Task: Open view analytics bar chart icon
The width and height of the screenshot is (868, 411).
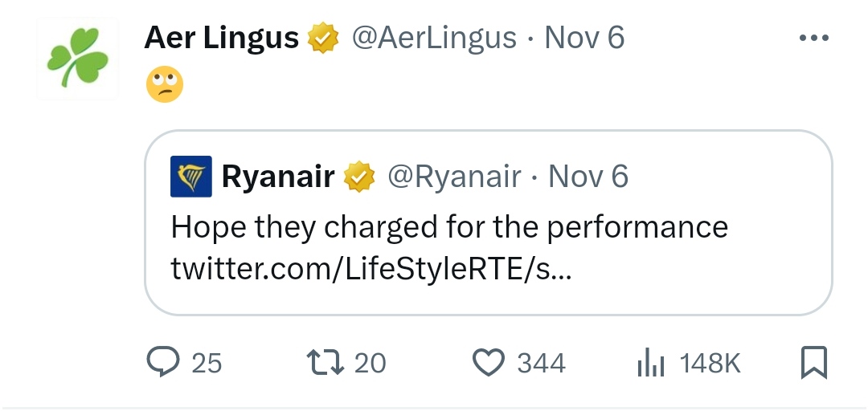Action: point(650,363)
